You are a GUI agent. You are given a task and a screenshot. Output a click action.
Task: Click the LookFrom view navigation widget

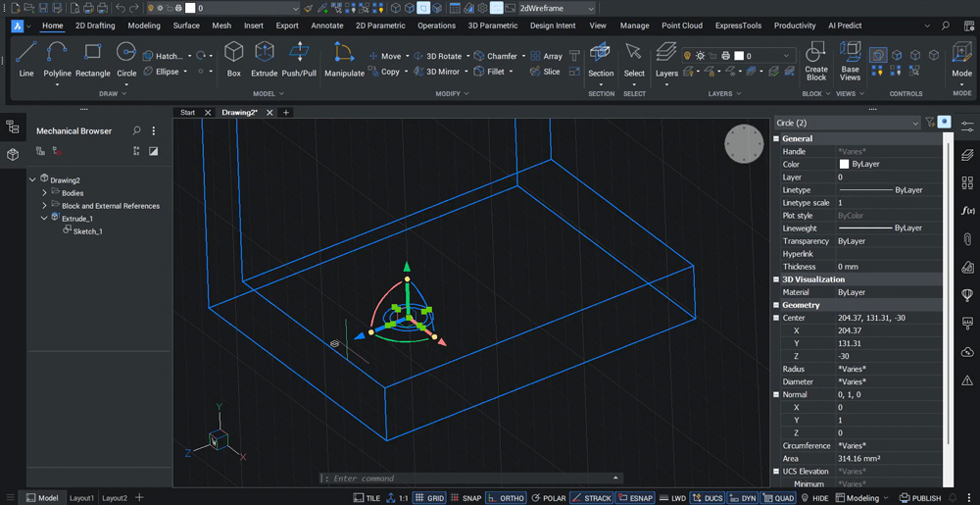tap(744, 144)
